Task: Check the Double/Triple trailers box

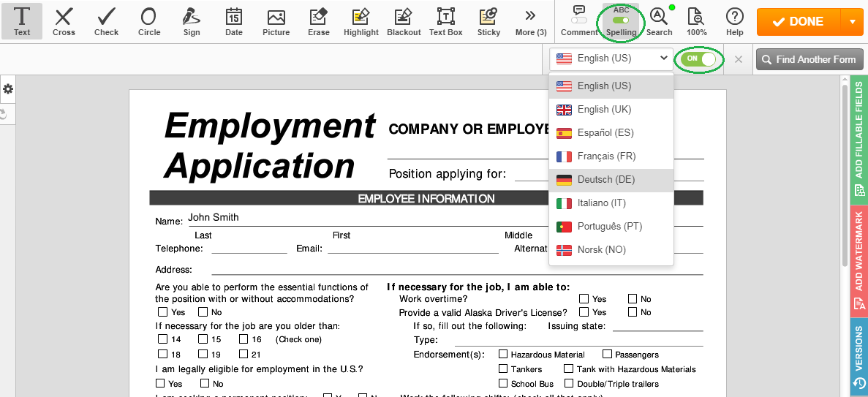Action: pos(568,383)
